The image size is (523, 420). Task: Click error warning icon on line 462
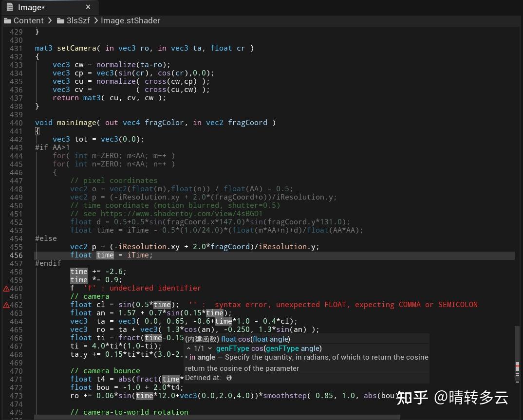pyautogui.click(x=6, y=305)
